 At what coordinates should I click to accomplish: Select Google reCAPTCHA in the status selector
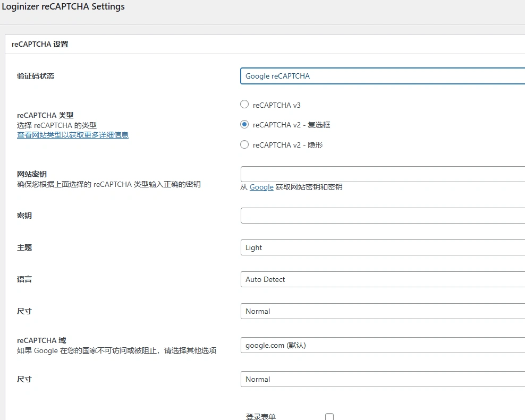[382, 76]
